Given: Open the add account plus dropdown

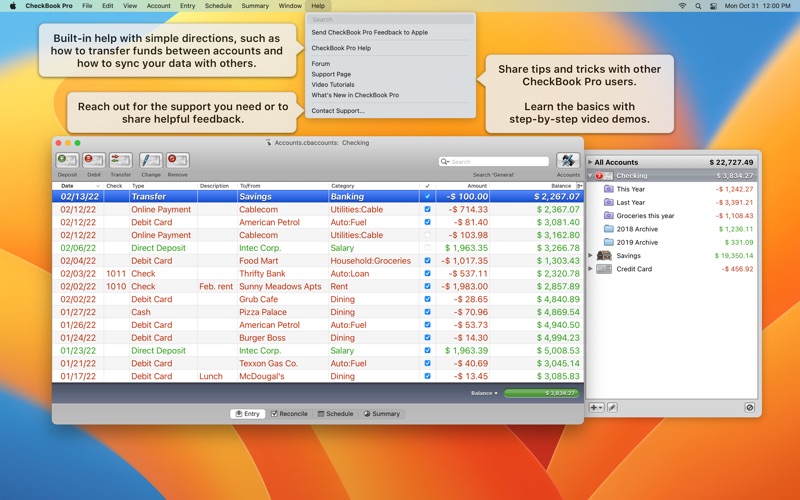Looking at the screenshot, I should pyautogui.click(x=596, y=407).
